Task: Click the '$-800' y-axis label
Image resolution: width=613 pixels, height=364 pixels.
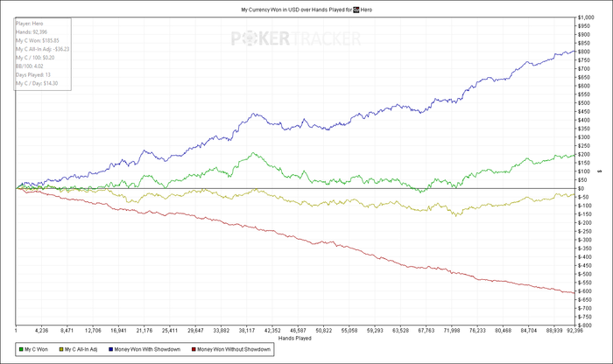Action: pyautogui.click(x=585, y=325)
